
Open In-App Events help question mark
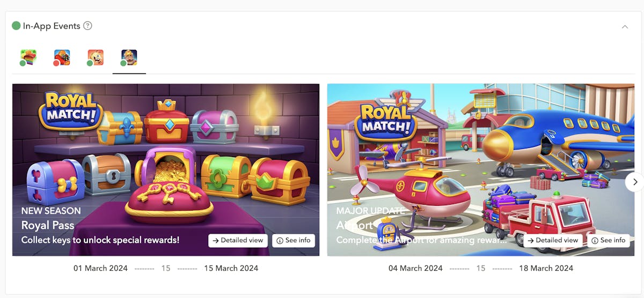pos(88,26)
